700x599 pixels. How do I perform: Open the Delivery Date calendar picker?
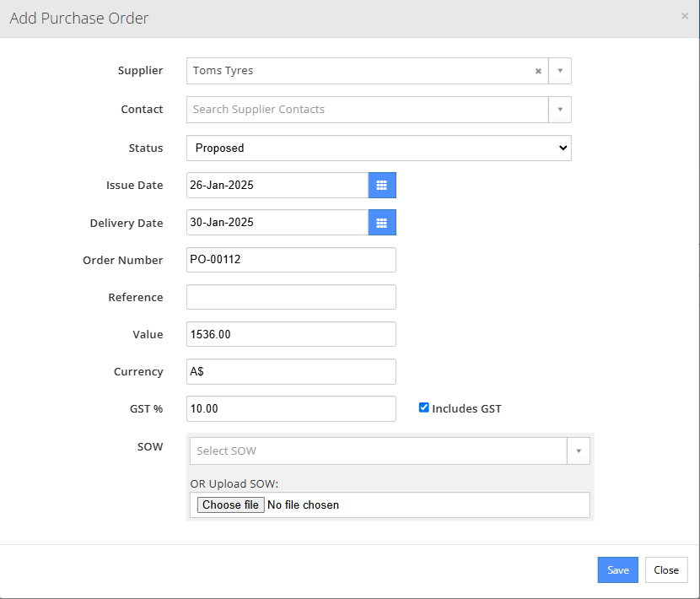(382, 222)
